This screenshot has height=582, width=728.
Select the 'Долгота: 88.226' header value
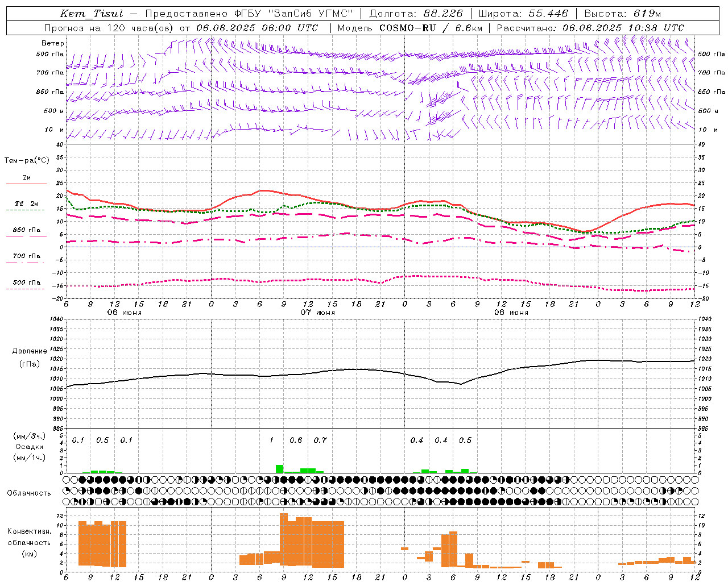point(416,14)
